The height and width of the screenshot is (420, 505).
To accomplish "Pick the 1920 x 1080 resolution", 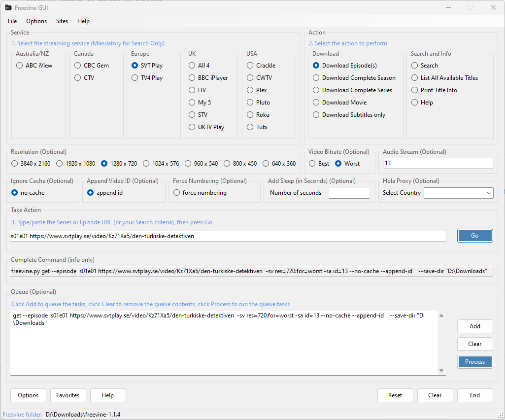I will pyautogui.click(x=60, y=164).
